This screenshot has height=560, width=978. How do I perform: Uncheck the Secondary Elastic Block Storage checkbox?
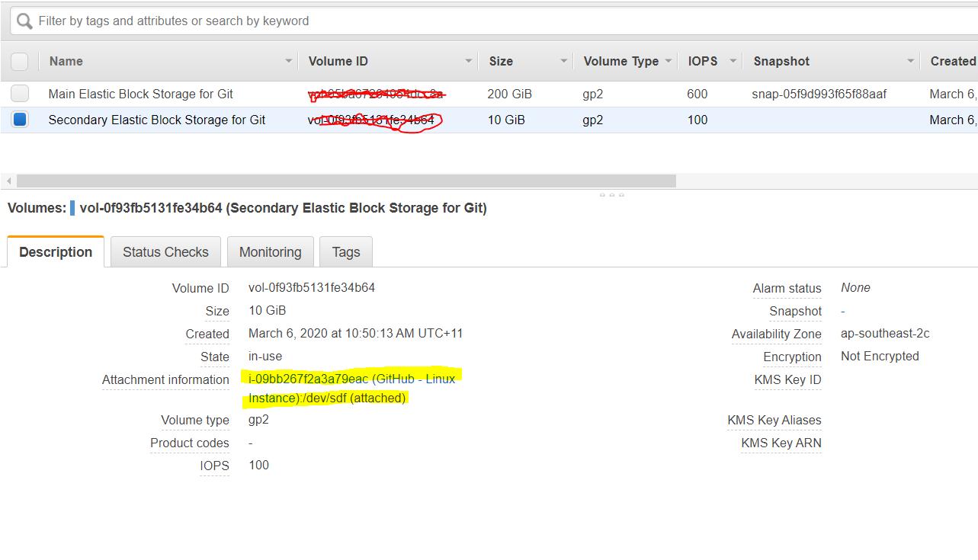pyautogui.click(x=19, y=120)
